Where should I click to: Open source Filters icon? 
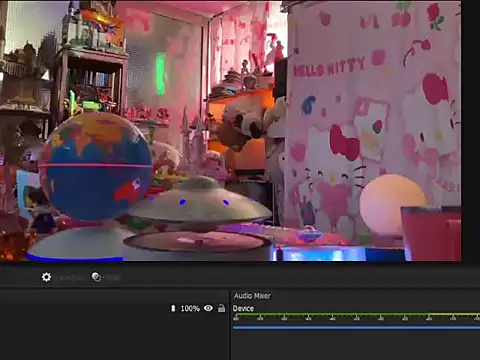click(96, 277)
